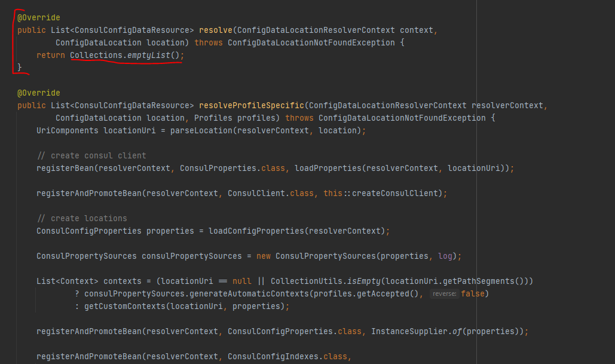The height and width of the screenshot is (364, 615).
Task: Click the @Override annotation above resolveProfileSpecific
Action: click(x=38, y=93)
